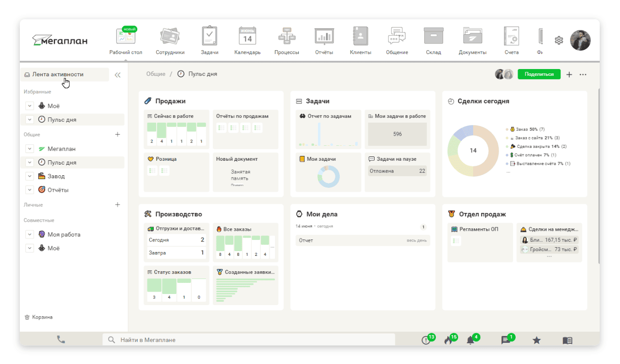Open the Отчёты module icon
Viewport: 620px width, 364px height.
tap(324, 37)
